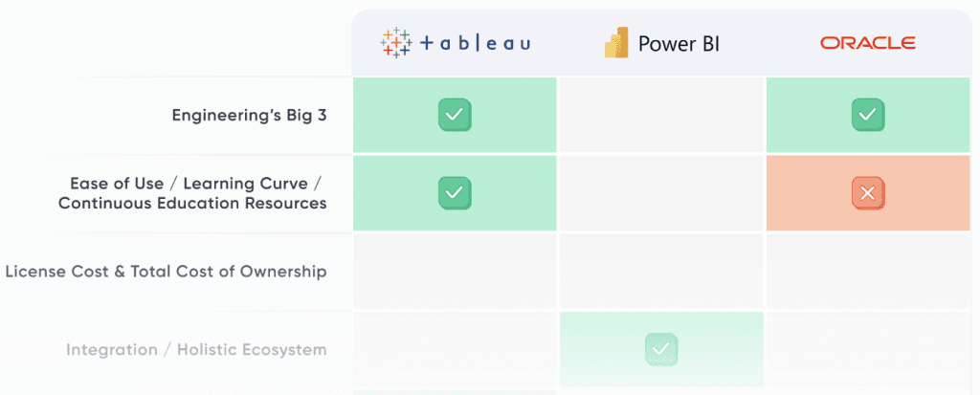Select Integration / Holistic Ecosystem row label

196,350
